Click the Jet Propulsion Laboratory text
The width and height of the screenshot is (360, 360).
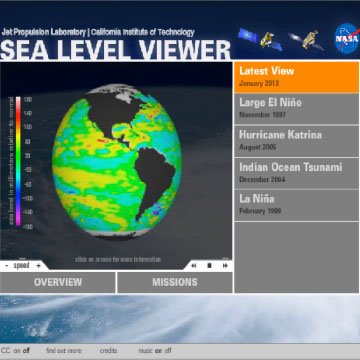coord(44,32)
